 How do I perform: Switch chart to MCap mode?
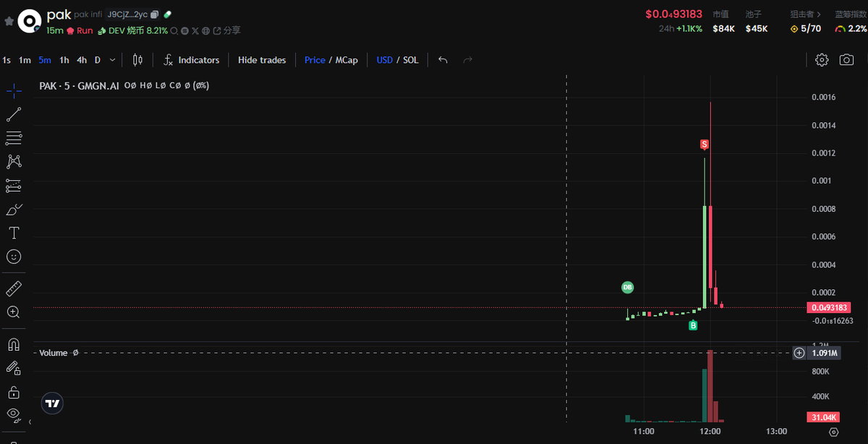click(x=346, y=60)
